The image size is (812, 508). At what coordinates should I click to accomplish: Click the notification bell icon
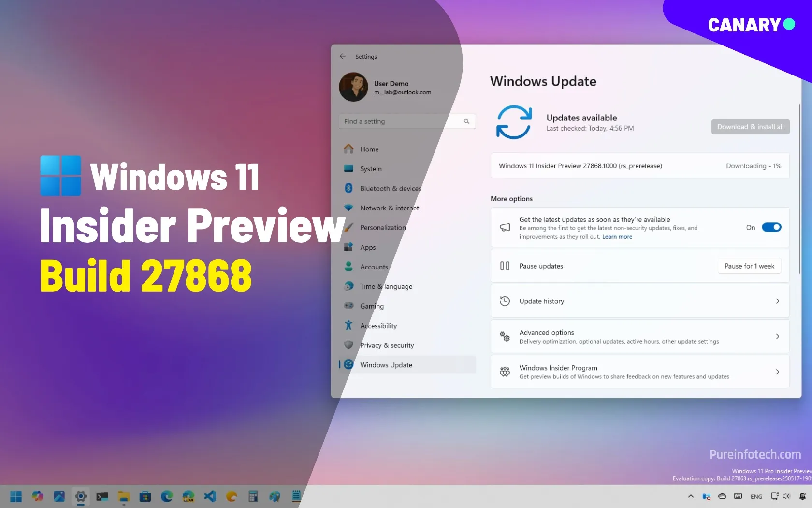(x=803, y=496)
